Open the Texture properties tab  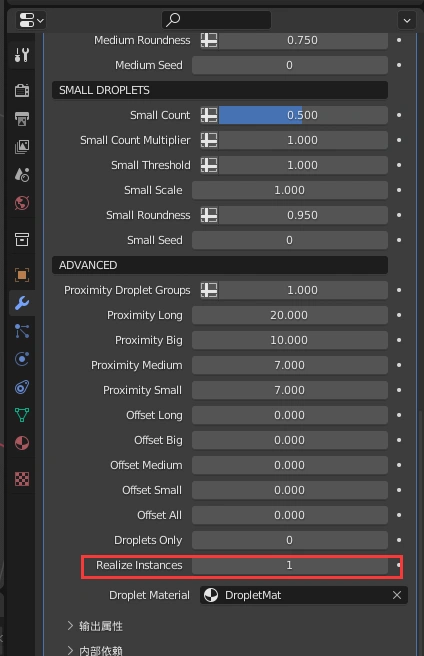pyautogui.click(x=22, y=479)
